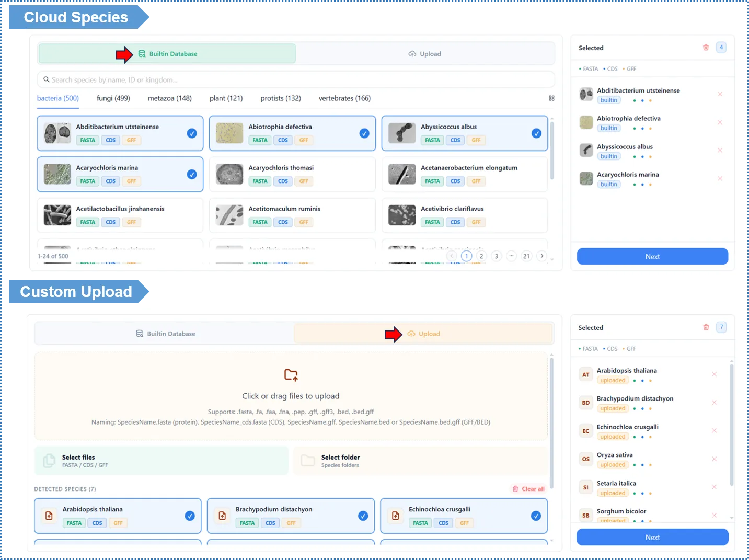Click Select files FASTA / CDS / GFF button

(162, 461)
